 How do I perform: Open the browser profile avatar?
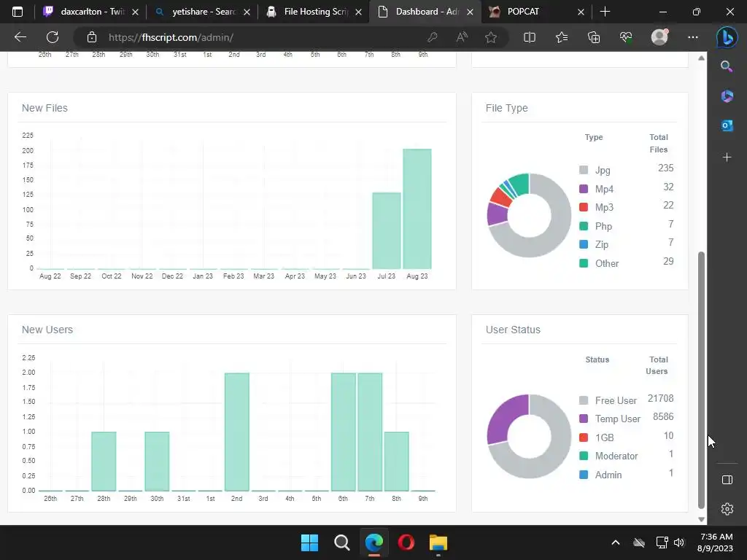(659, 37)
